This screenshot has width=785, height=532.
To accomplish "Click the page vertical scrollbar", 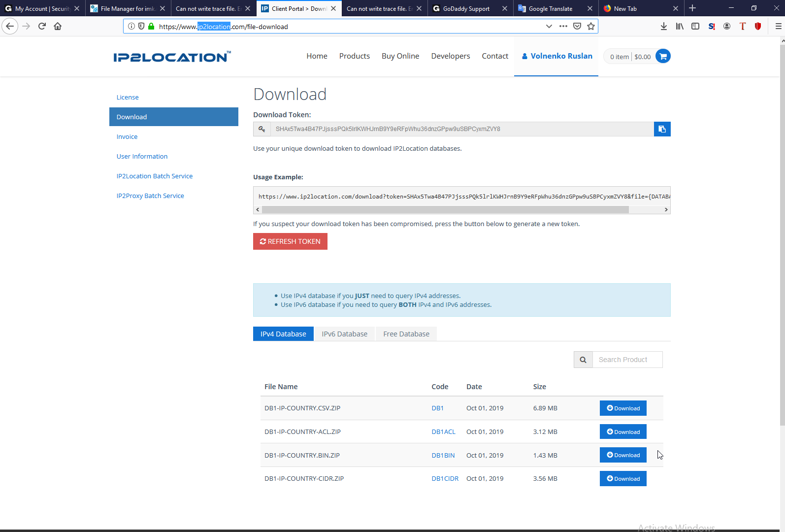I will click(783, 234).
